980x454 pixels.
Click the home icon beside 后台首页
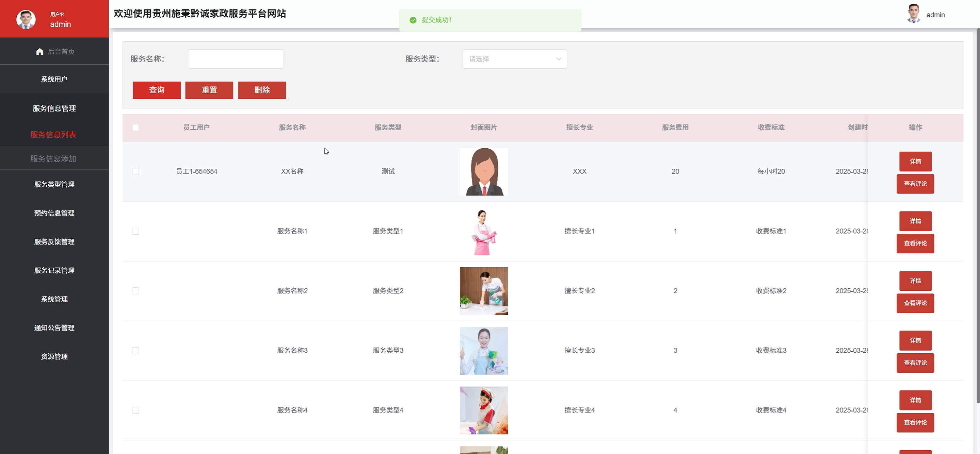coord(39,51)
